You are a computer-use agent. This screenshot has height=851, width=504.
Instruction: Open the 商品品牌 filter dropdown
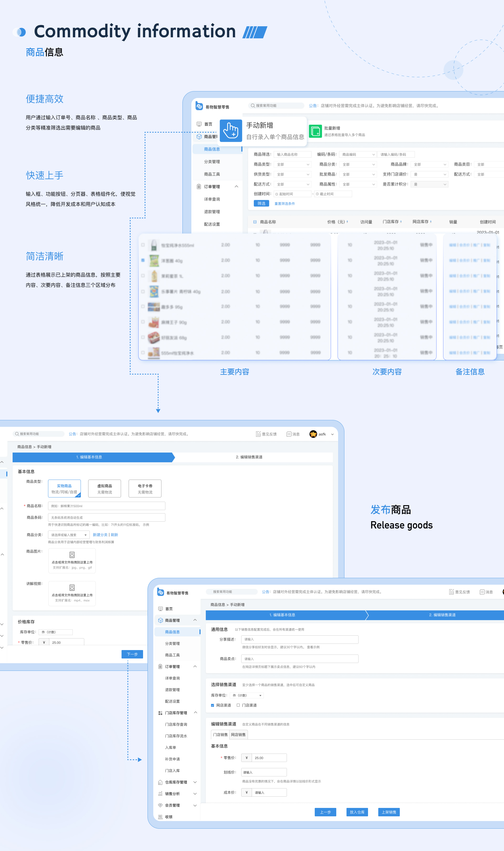click(429, 164)
